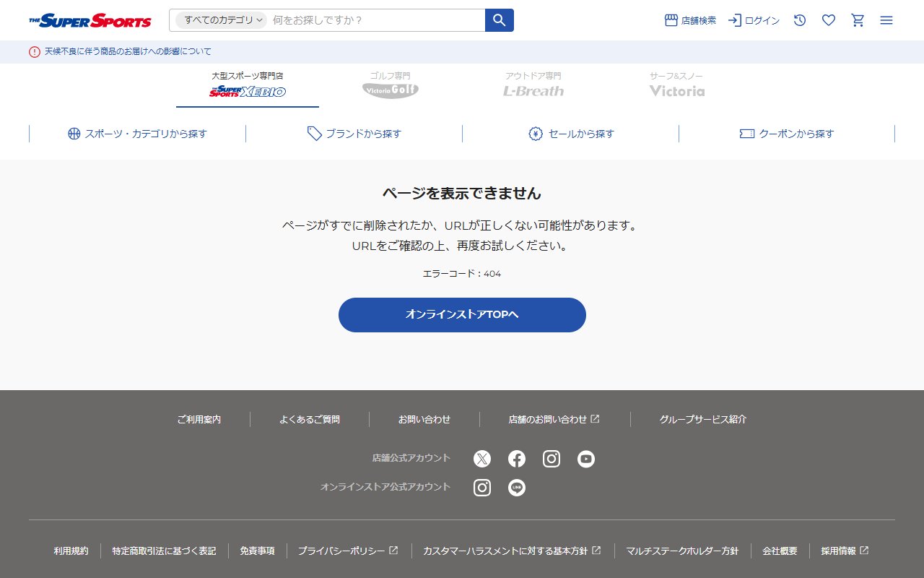Viewport: 924px width, 578px height.
Task: Open weather delivery notice 天候不良に伴う商品のお届けへの影響について
Action: click(128, 51)
